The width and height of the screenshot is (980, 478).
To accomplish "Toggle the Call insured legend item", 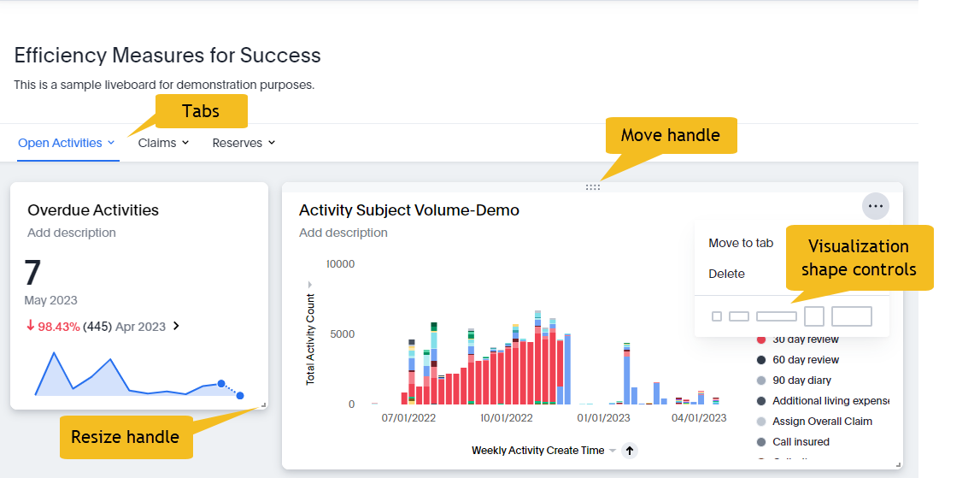I will 800,442.
